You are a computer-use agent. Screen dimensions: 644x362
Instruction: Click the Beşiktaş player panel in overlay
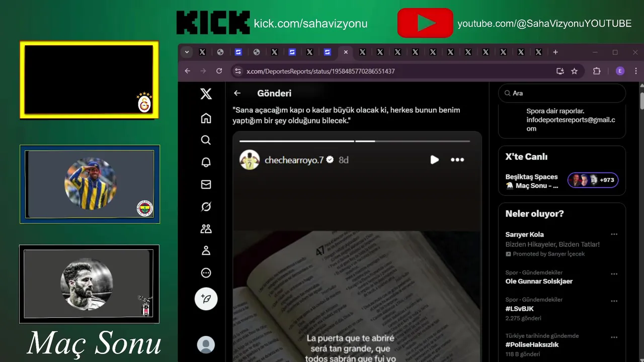pyautogui.click(x=89, y=284)
